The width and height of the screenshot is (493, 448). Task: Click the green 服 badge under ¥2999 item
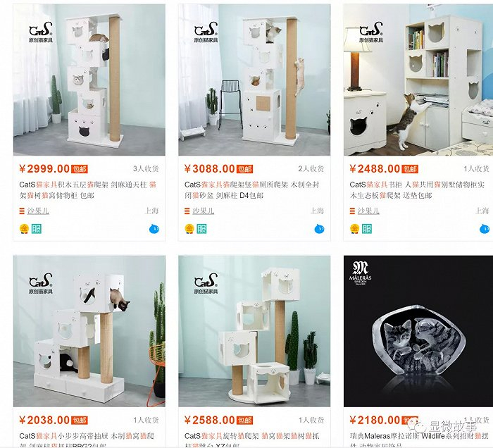(x=37, y=229)
